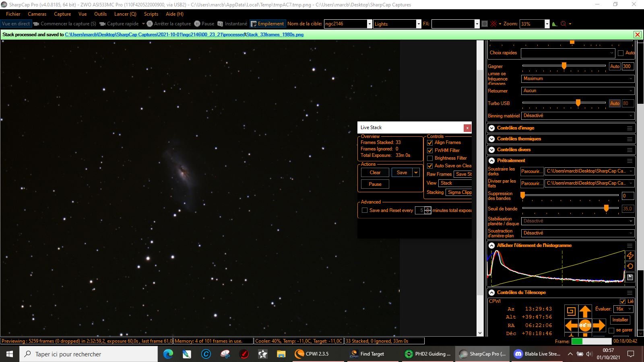Screen dimensions: 644x362
Task: Click Parcourir for Soustraire les darks
Action: pos(532,171)
